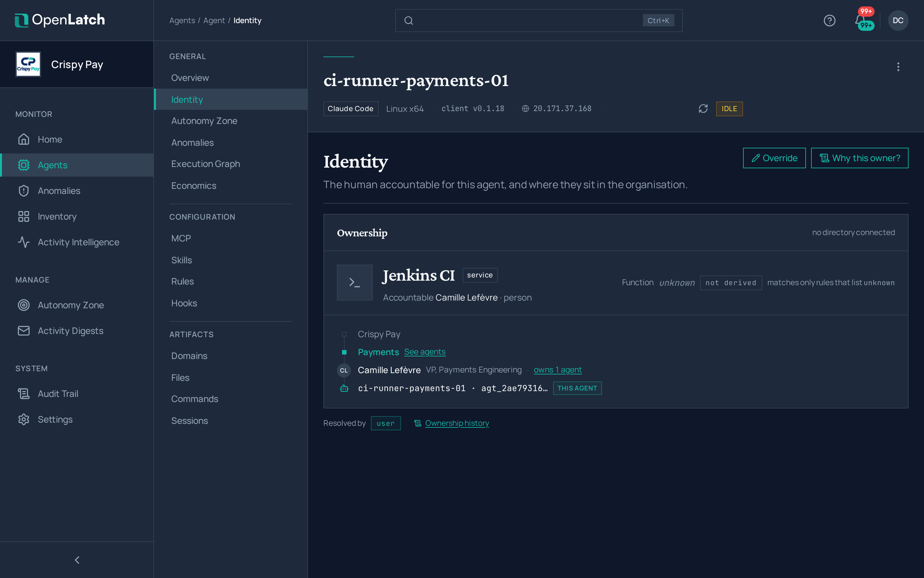Open the owns 1 agent link

pos(558,370)
